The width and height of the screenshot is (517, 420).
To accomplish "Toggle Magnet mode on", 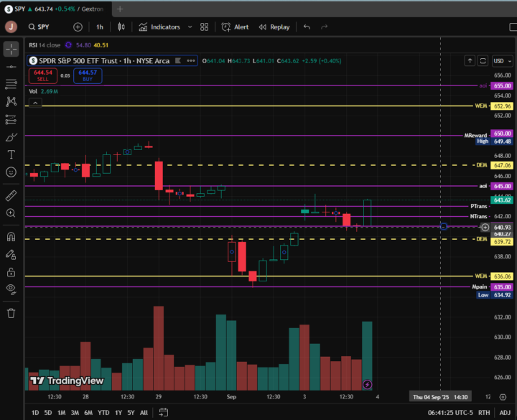I will pos(11,236).
